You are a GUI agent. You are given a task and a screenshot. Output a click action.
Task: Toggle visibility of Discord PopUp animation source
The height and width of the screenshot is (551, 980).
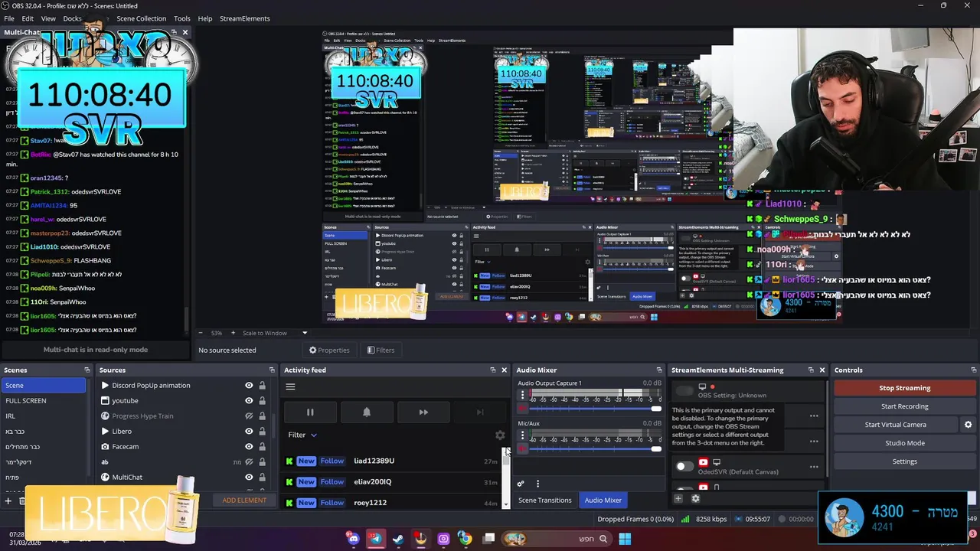[249, 386]
